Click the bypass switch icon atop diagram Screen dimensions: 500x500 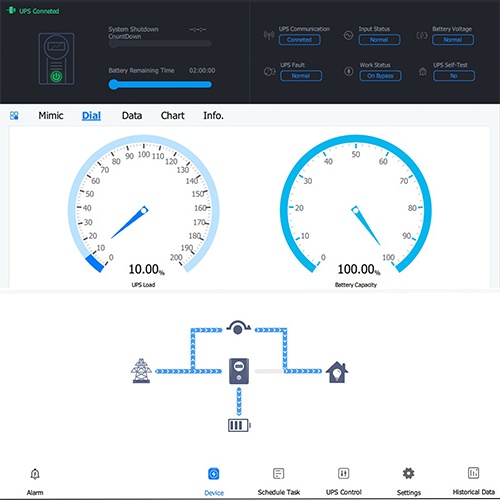tap(238, 327)
